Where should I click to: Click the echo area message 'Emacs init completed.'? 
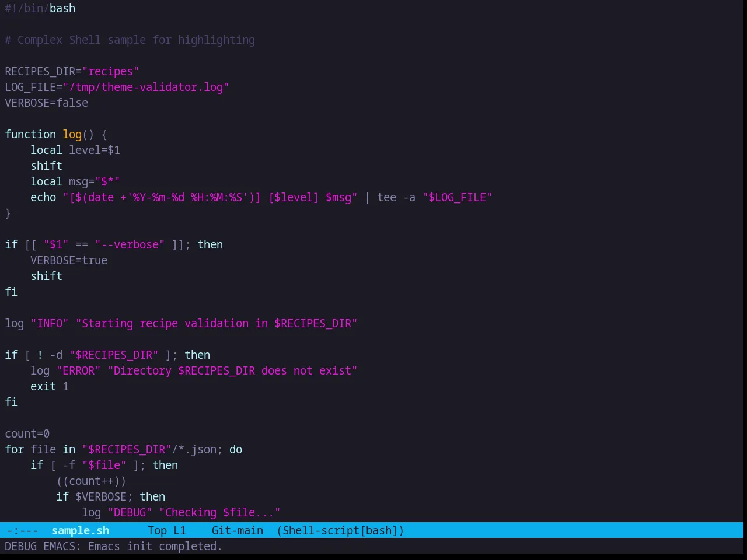tap(155, 546)
